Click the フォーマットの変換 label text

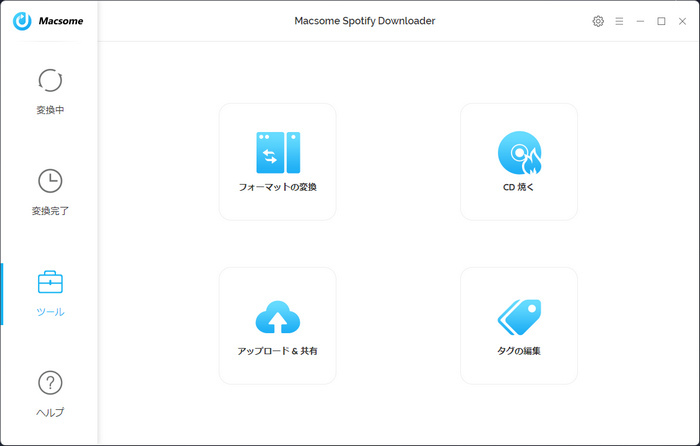278,187
